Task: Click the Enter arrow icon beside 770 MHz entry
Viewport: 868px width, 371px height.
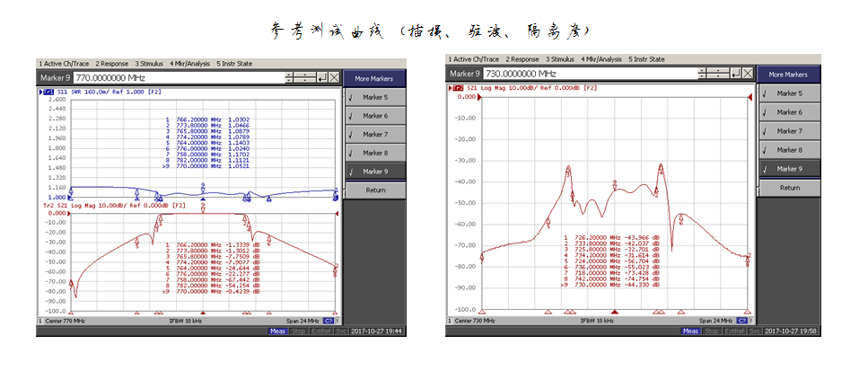Action: coord(321,78)
